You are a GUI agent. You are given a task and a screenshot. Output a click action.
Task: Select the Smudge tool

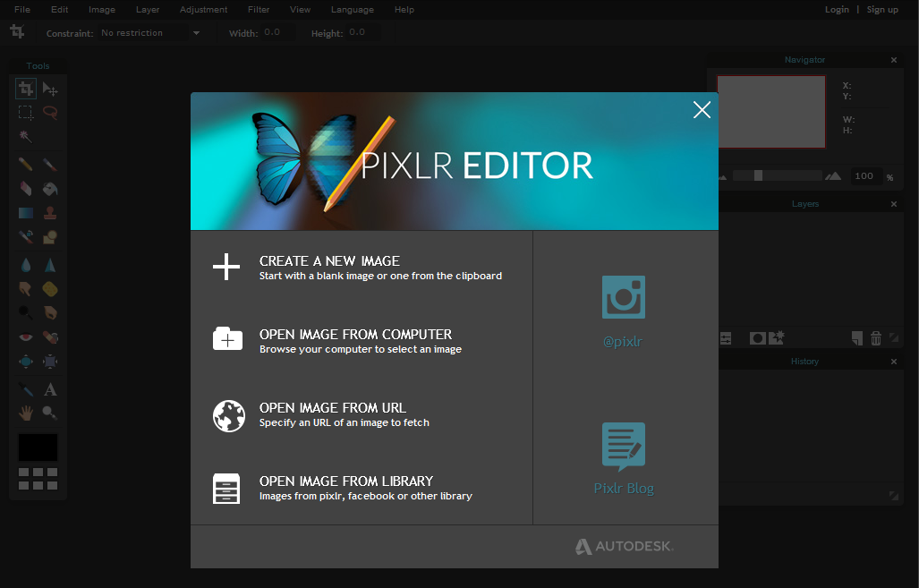coord(26,289)
